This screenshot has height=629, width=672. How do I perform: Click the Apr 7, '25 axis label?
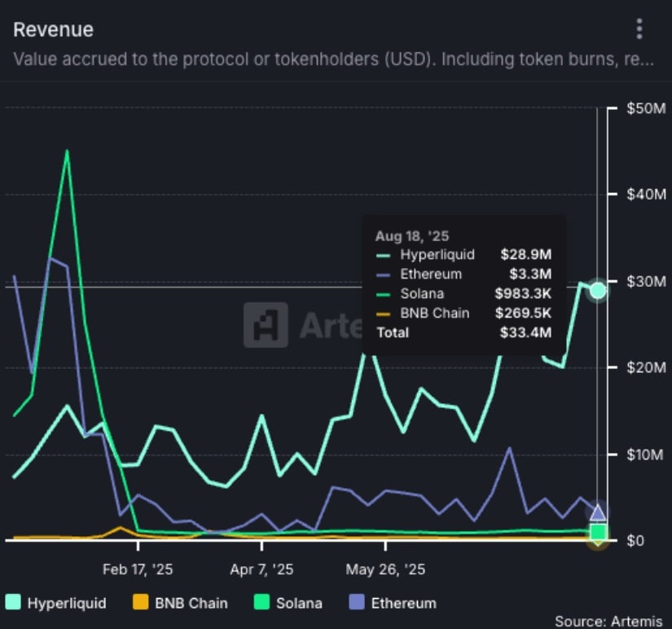(261, 570)
